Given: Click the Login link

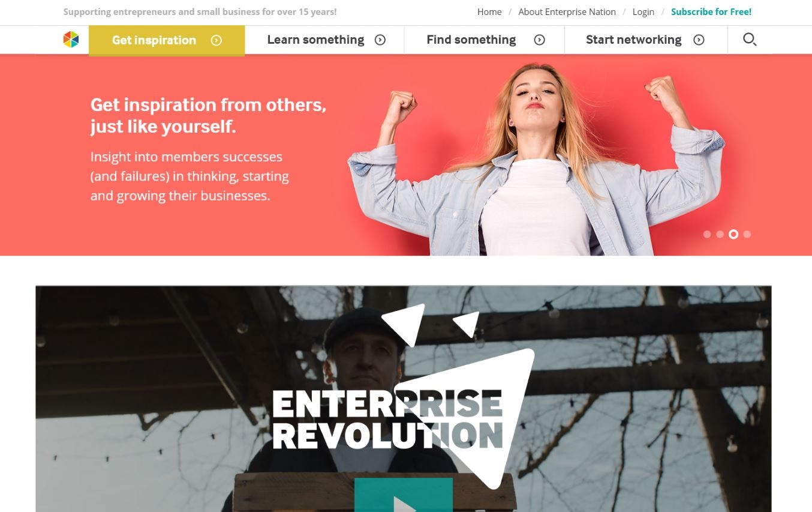Looking at the screenshot, I should click(643, 12).
